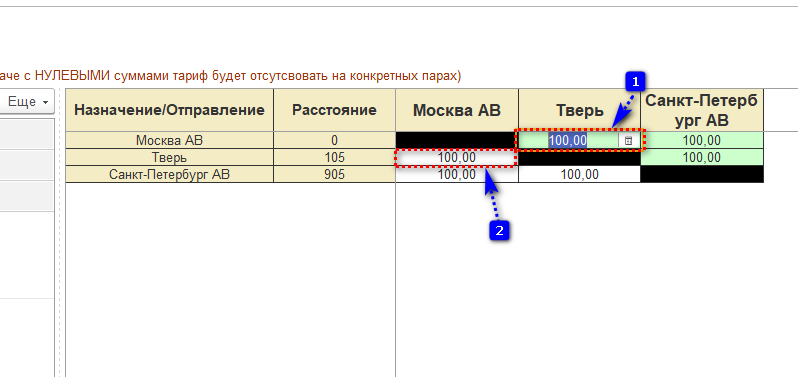Select Назначение/Отправление column header

(x=169, y=110)
